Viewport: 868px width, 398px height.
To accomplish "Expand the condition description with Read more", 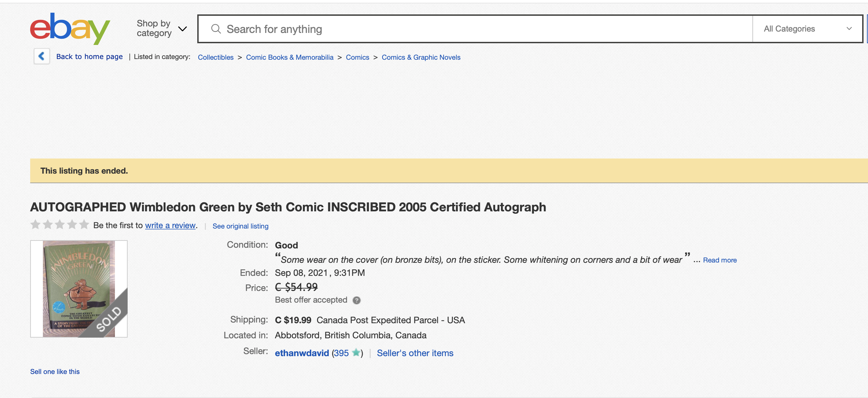I will point(720,260).
